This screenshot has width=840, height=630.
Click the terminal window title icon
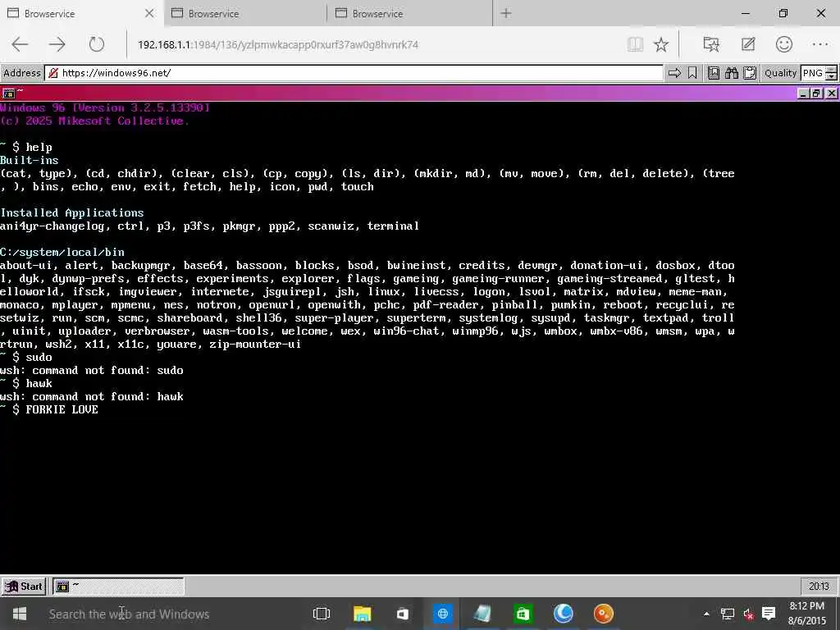pos(8,94)
